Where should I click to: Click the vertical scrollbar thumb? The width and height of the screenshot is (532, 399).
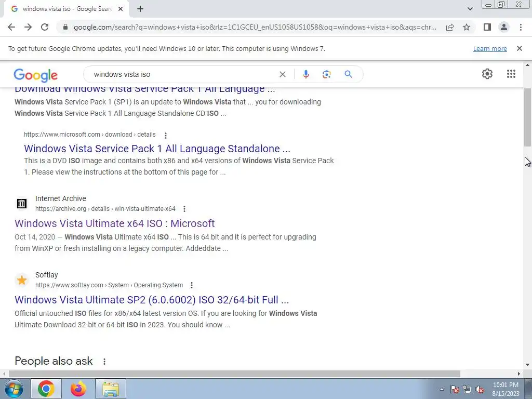point(527,117)
